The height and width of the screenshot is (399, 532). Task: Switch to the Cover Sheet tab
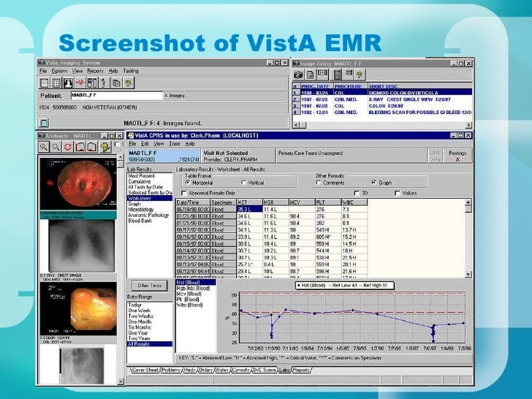[145, 370]
